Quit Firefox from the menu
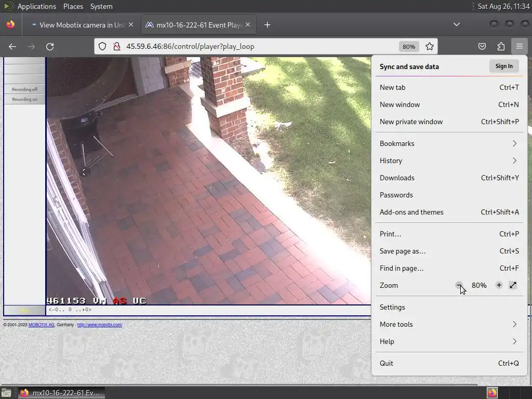 [x=449, y=363]
